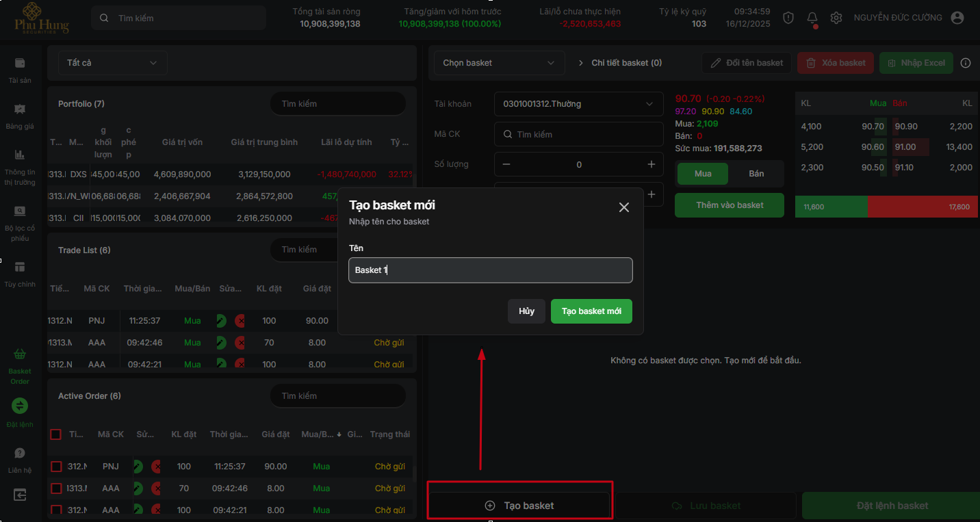The width and height of the screenshot is (980, 522).
Task: Close the Tạo basket mới dialog
Action: coord(623,207)
